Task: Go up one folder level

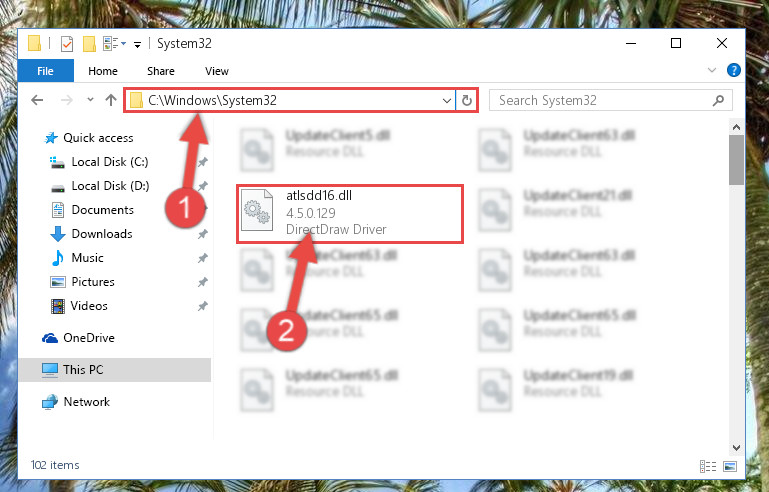Action: (111, 100)
